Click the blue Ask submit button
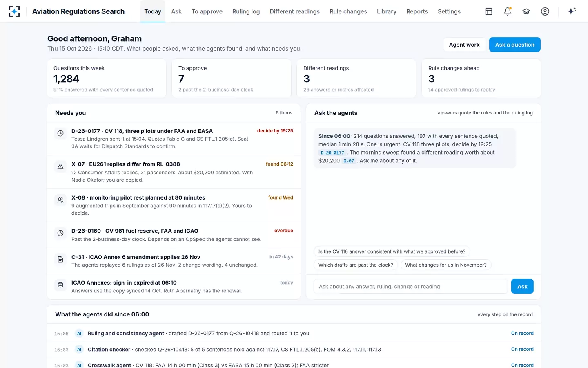The height and width of the screenshot is (368, 588). 522,286
